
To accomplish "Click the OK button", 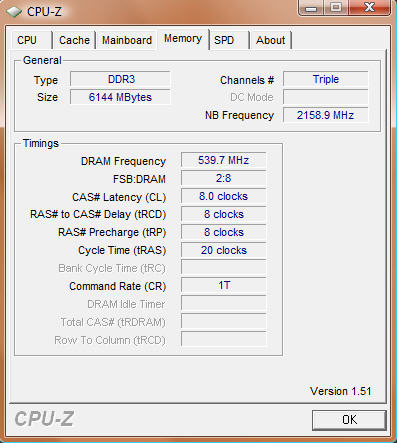I will point(349,420).
